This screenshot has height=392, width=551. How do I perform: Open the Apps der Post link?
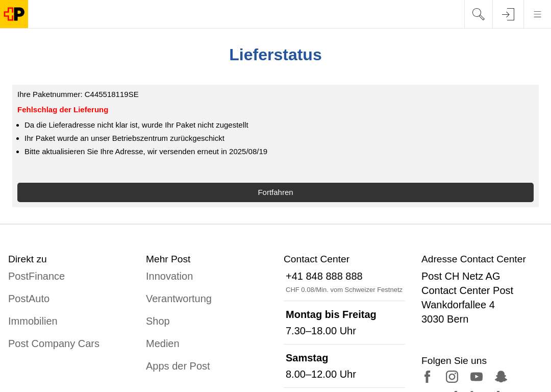coord(178,366)
